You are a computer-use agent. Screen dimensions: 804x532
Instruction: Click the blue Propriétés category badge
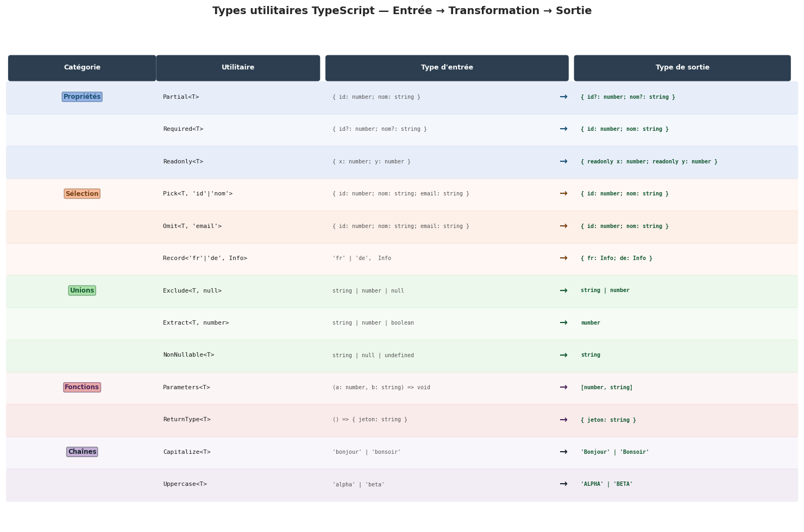tap(82, 97)
